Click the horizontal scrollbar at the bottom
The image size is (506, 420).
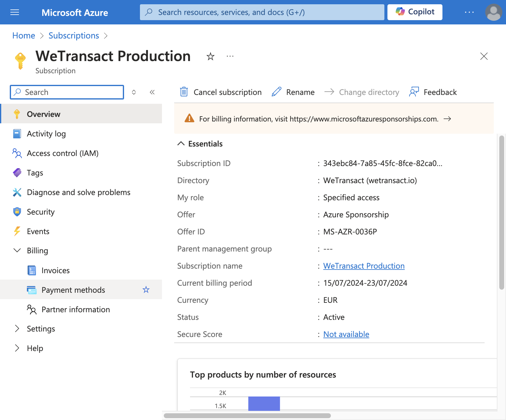pos(247,415)
